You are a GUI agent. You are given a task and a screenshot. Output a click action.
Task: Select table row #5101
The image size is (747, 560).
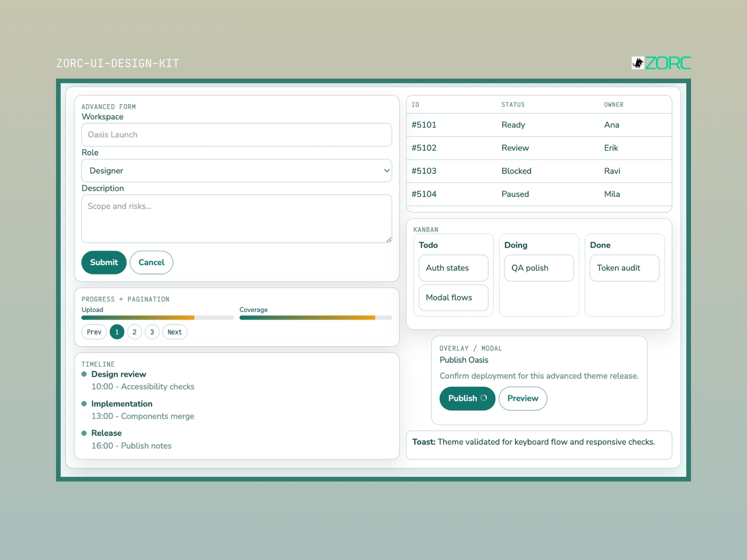pyautogui.click(x=539, y=125)
